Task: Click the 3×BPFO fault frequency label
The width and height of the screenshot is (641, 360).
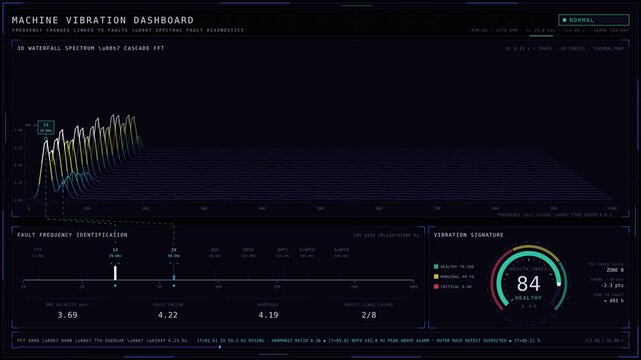Action: pyautogui.click(x=341, y=250)
